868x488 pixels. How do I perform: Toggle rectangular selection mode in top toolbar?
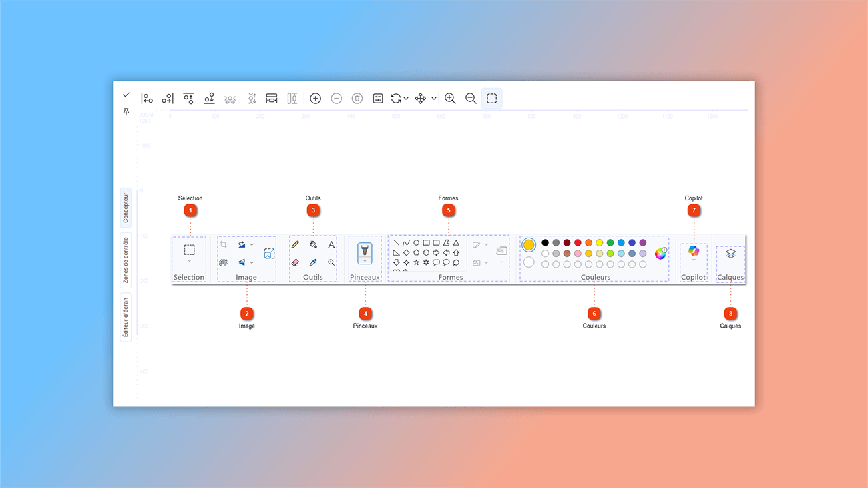pos(492,98)
